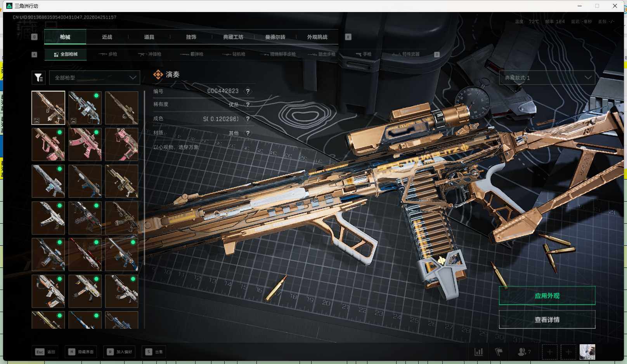The height and width of the screenshot is (364, 627).
Task: Open the 典藏工坊 tab
Action: (x=233, y=37)
